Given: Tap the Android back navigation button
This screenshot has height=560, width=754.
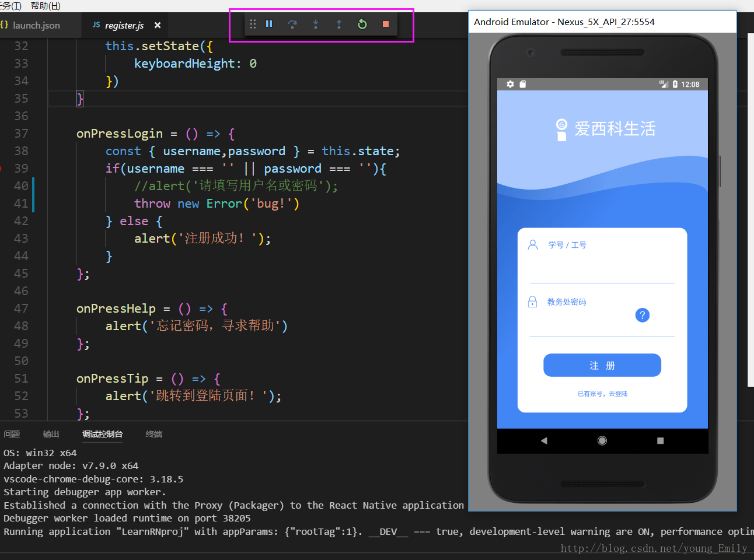Looking at the screenshot, I should [544, 441].
